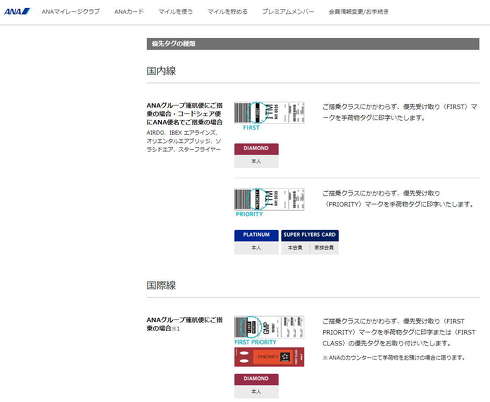The image size is (490, 402).
Task: Click the DIAMOND badge under international flights
Action: pos(256,379)
